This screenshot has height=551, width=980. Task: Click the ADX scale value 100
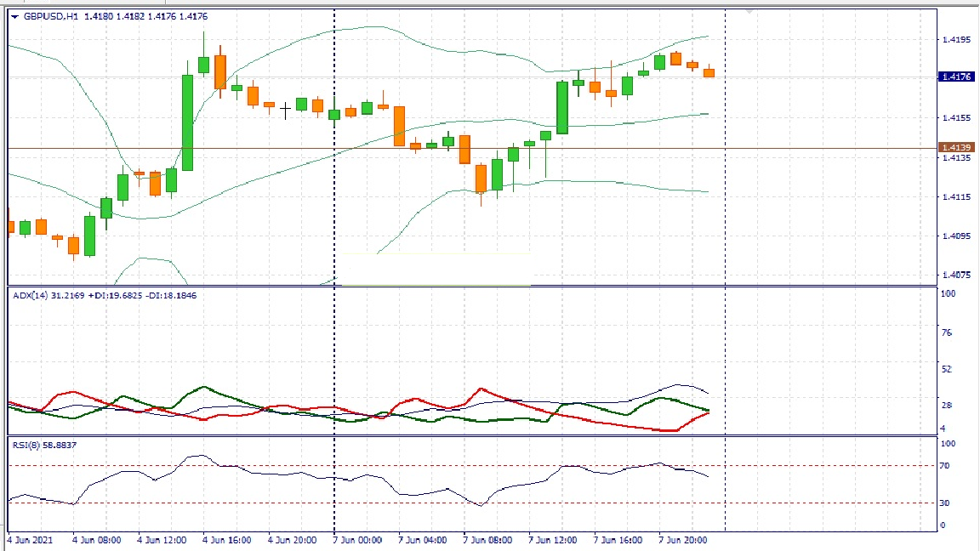pyautogui.click(x=948, y=293)
